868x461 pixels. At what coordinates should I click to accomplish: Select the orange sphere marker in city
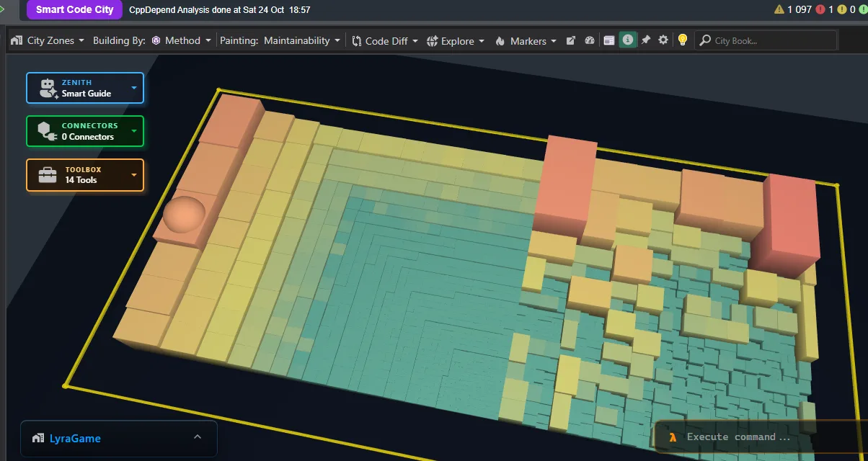185,215
